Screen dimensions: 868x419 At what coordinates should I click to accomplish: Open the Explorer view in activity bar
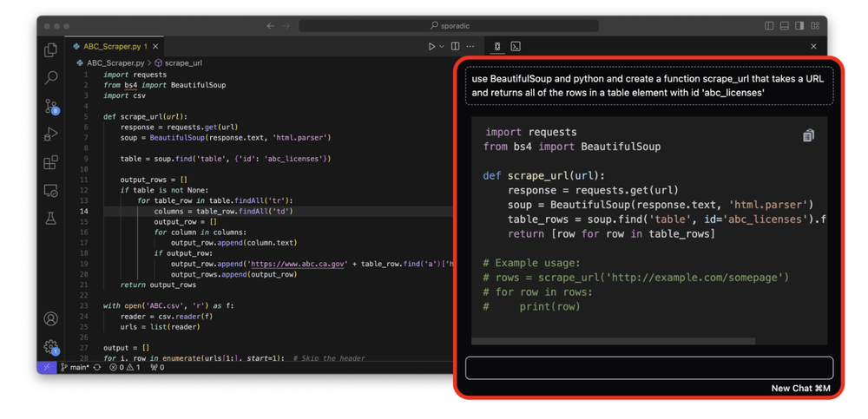pyautogui.click(x=50, y=50)
